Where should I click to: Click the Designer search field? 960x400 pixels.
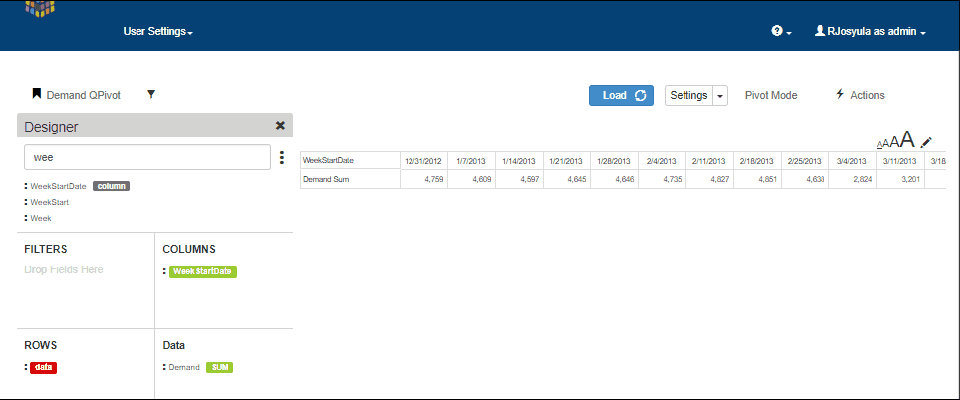[x=148, y=157]
